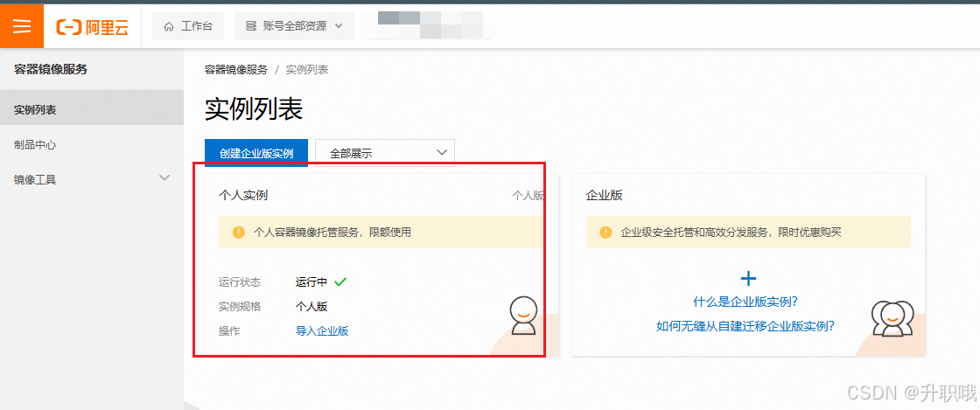Click the 运行中 status text

click(x=311, y=282)
